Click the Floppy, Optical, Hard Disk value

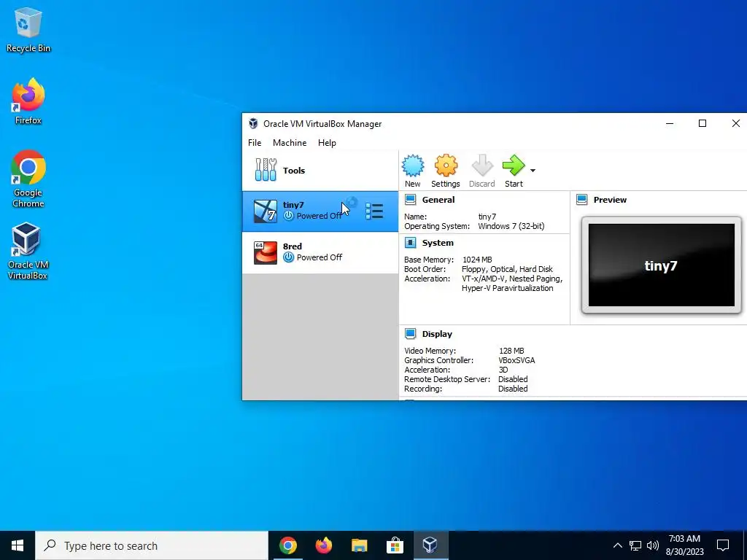click(x=508, y=270)
